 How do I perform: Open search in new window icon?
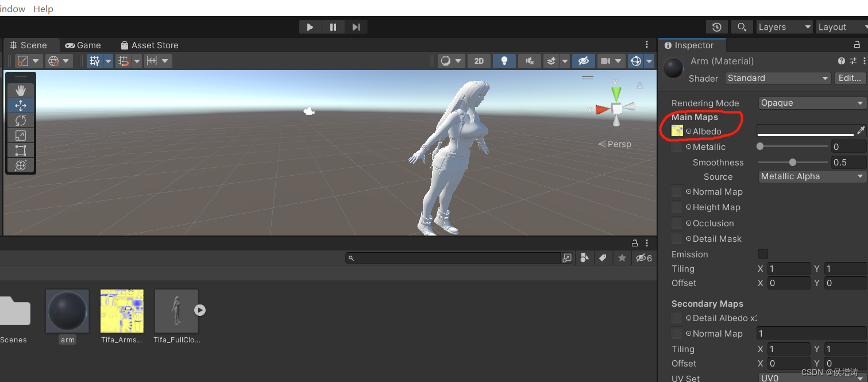tap(567, 258)
